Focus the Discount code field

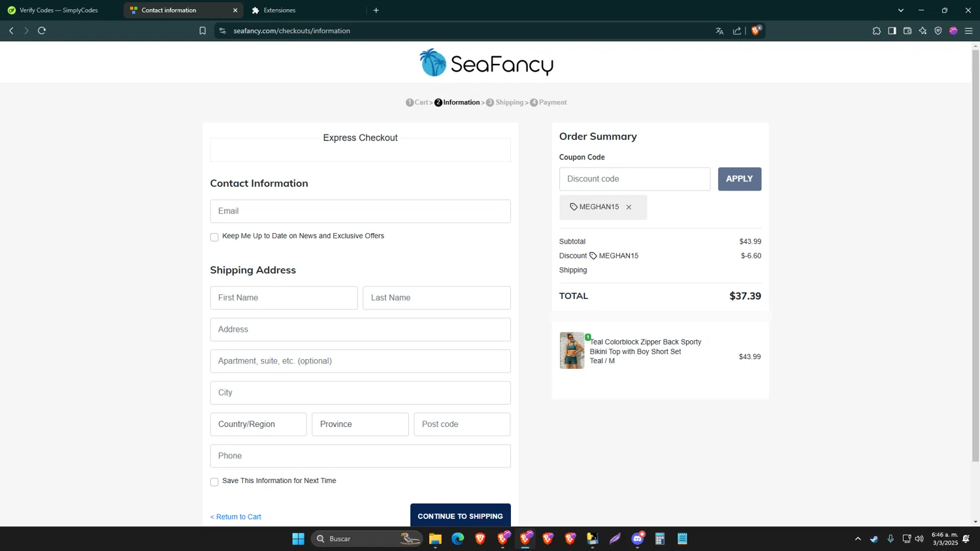634,179
